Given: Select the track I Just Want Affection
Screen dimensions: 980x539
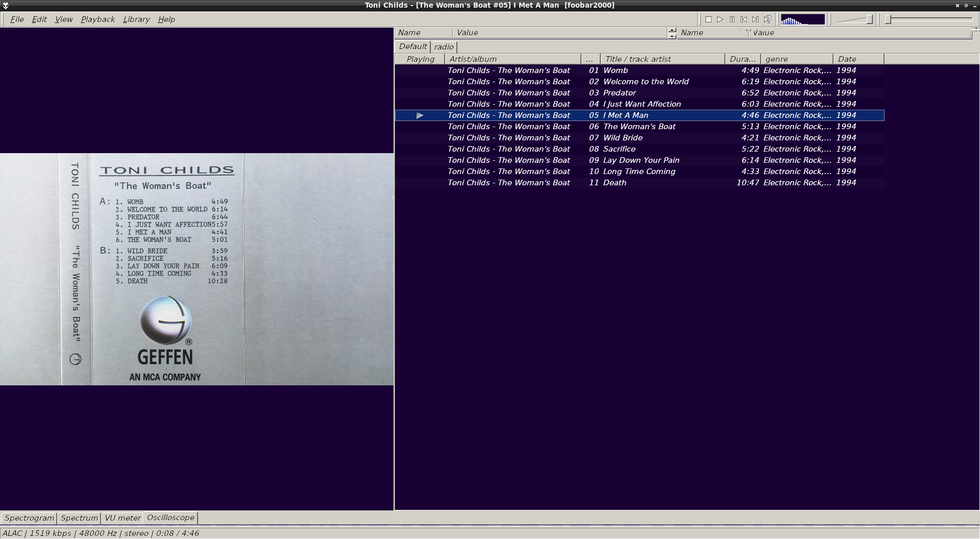Looking at the screenshot, I should (x=640, y=104).
